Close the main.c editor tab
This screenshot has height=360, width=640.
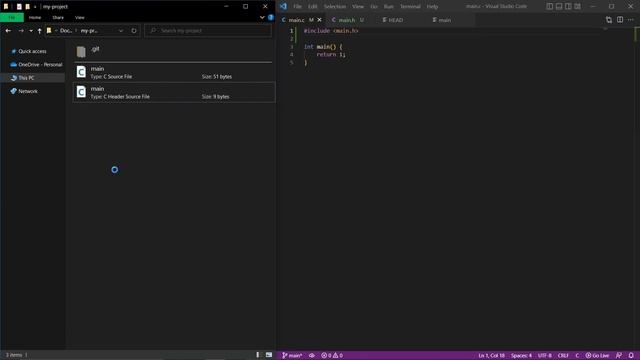point(319,20)
